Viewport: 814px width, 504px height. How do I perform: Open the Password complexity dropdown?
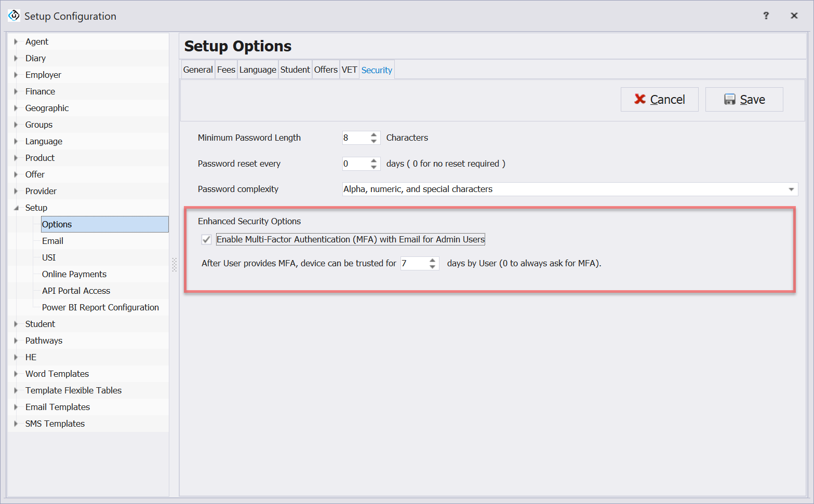[791, 189]
